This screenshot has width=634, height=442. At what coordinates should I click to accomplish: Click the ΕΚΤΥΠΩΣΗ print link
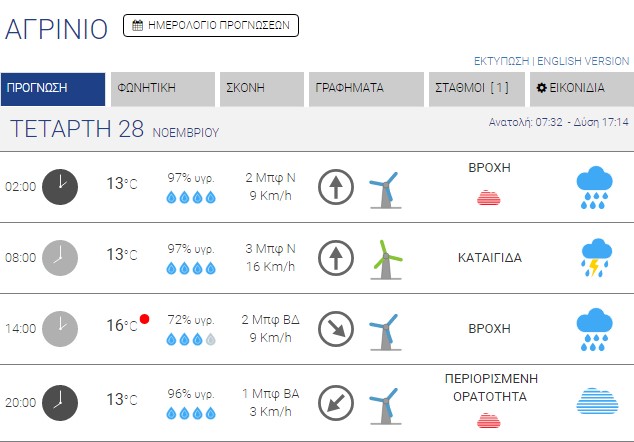[502, 61]
